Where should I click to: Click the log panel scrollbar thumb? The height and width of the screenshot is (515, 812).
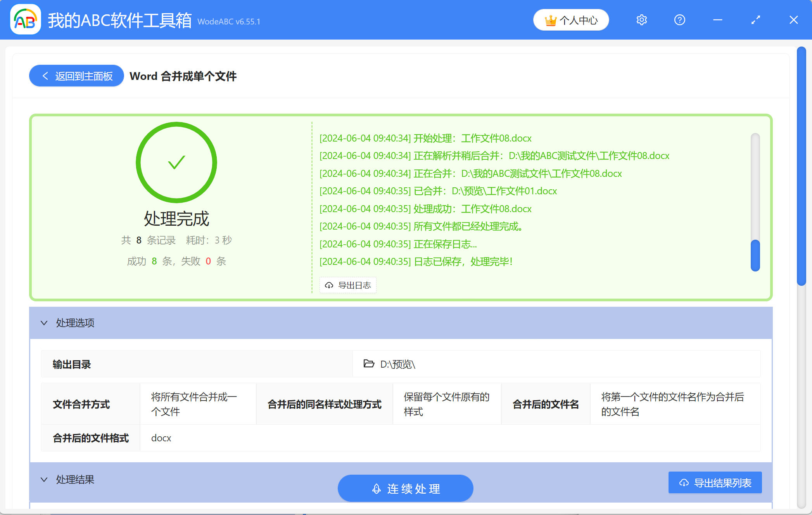point(755,256)
